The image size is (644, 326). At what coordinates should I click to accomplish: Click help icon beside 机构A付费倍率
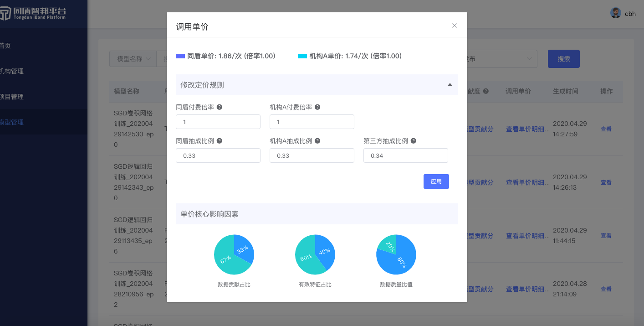pos(317,107)
